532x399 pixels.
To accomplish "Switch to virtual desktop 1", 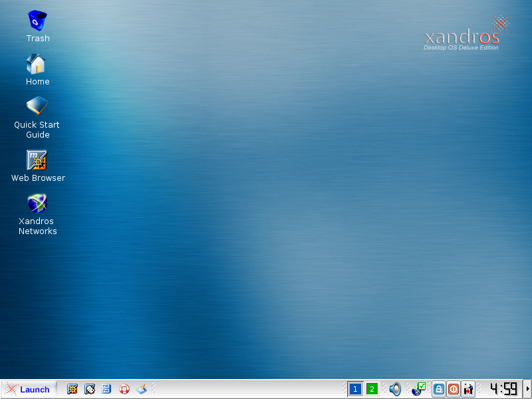I will pos(355,389).
